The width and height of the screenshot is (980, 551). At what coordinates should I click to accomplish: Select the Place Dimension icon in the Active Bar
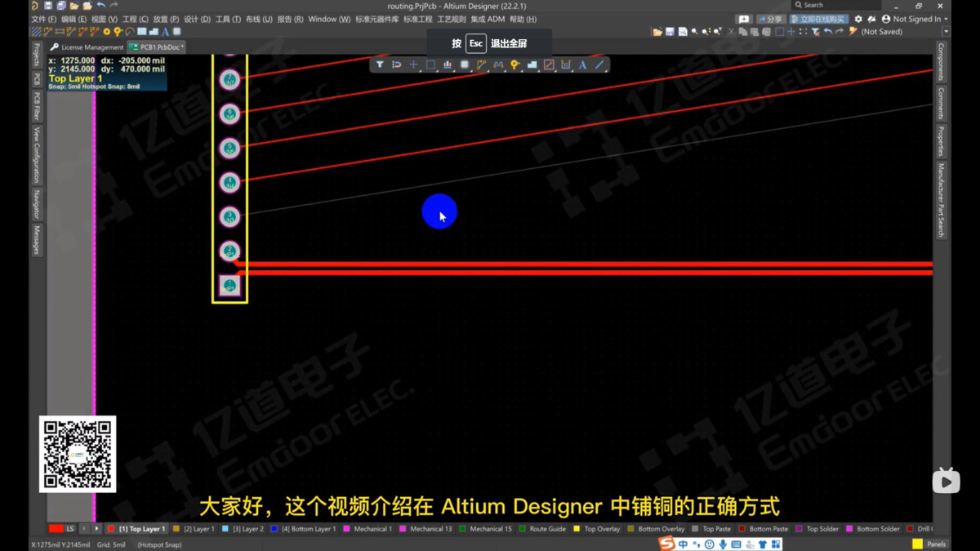tap(566, 64)
